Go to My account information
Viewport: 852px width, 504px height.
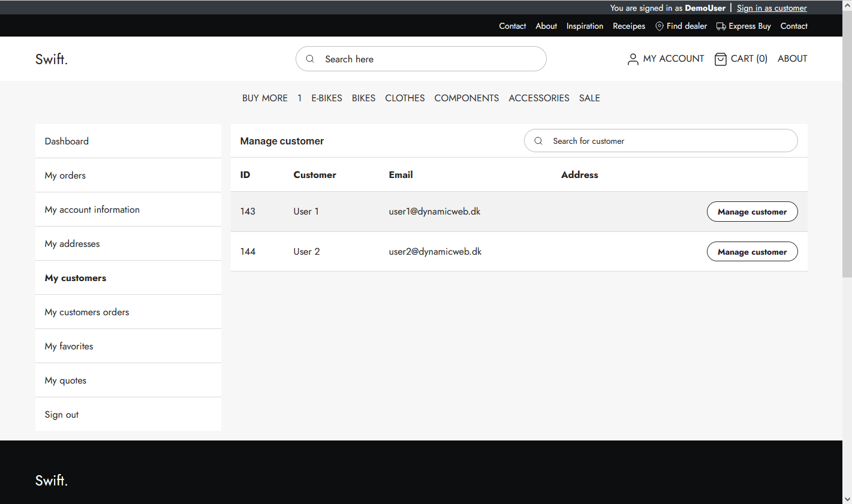click(x=128, y=209)
